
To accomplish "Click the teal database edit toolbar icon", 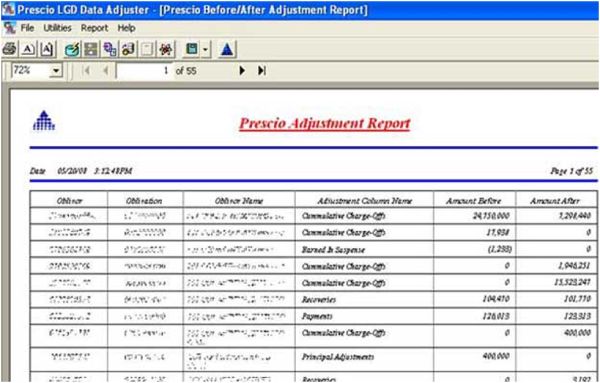I will pyautogui.click(x=72, y=49).
